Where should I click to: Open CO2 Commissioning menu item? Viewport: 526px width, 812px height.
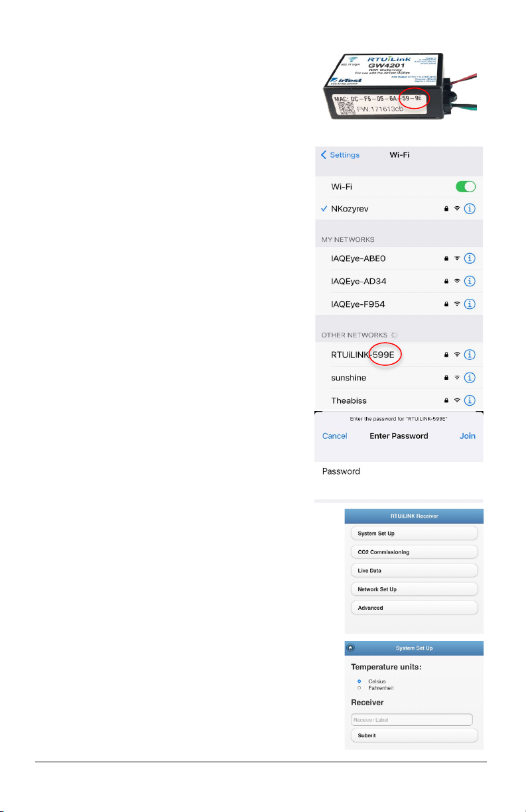415,552
